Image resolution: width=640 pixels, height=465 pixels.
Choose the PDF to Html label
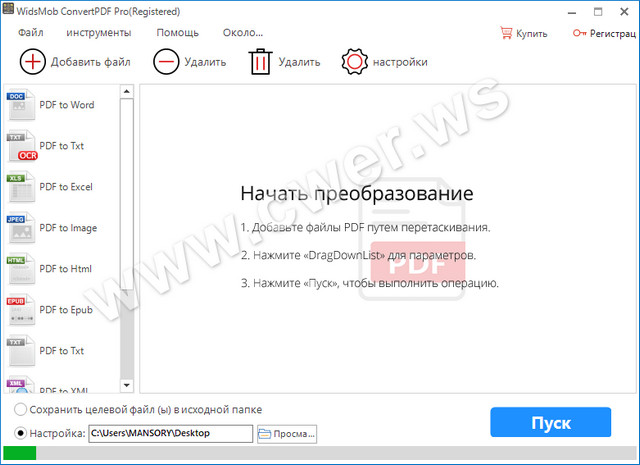coord(65,269)
